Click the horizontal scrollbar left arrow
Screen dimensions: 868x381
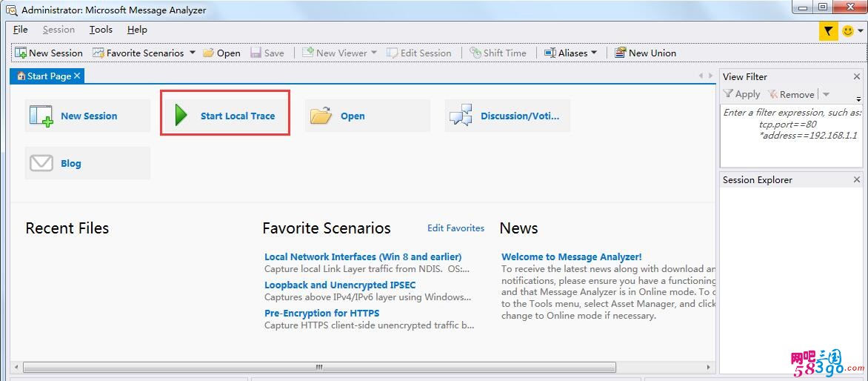point(16,367)
